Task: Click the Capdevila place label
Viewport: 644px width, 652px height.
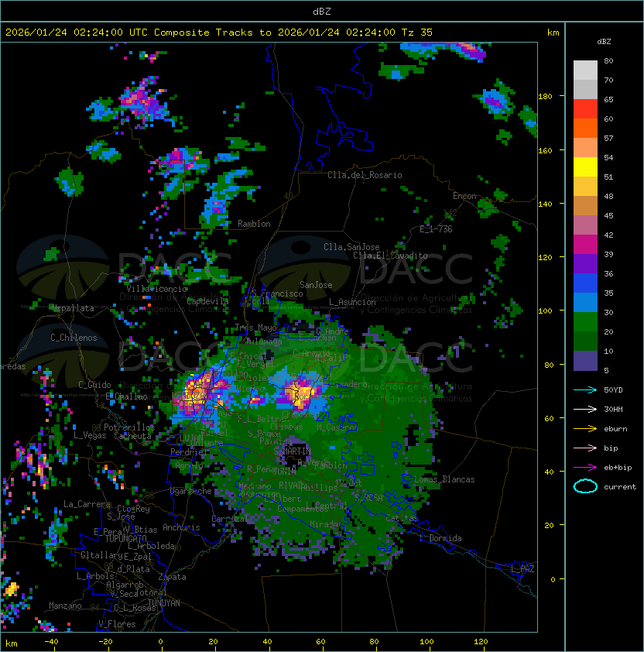Action: [x=207, y=301]
